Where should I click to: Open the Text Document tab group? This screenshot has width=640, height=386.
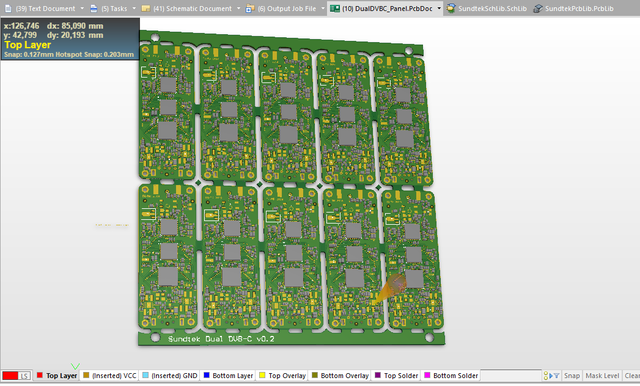pos(45,8)
